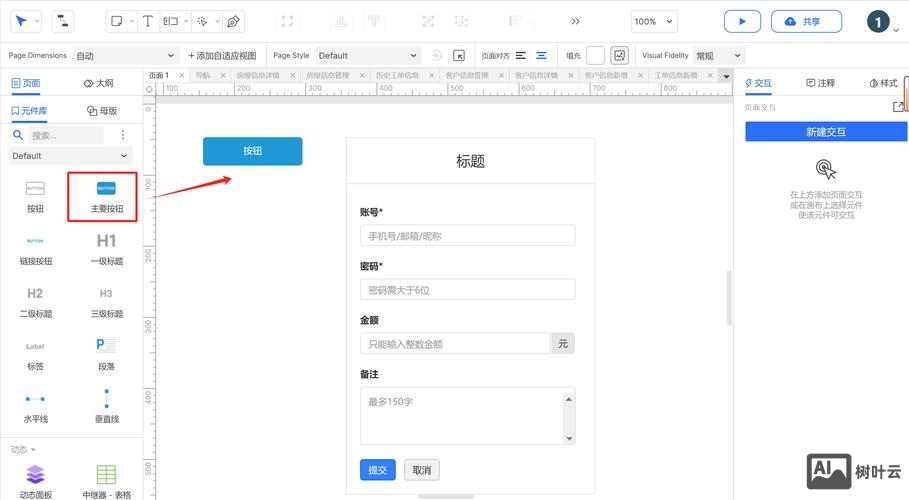
Task: Select the 主要按钮 primary button widget
Action: (x=106, y=197)
